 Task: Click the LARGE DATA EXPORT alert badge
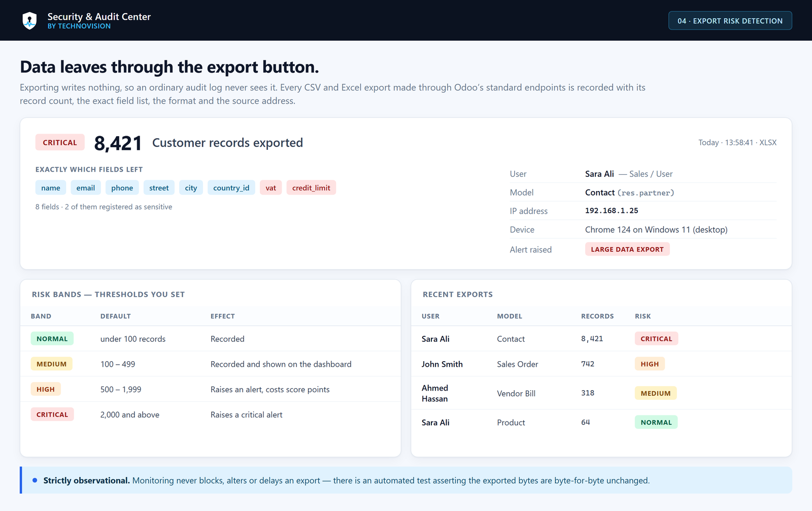[627, 249]
